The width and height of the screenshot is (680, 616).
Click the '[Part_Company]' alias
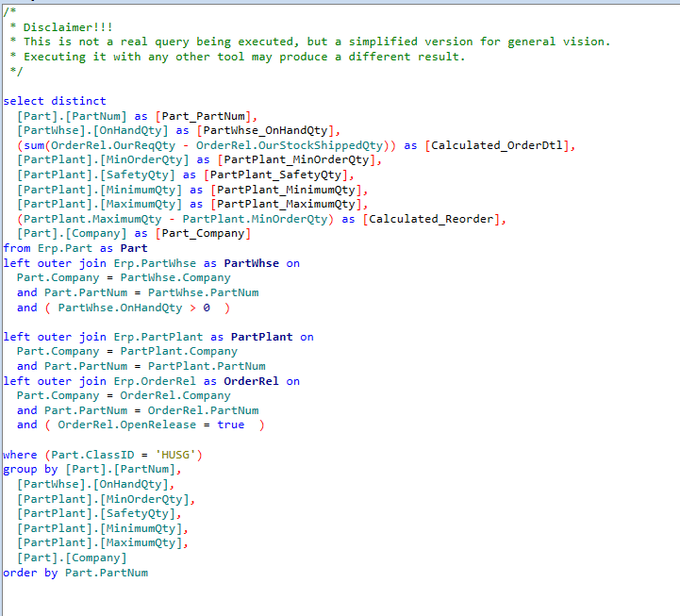click(204, 234)
